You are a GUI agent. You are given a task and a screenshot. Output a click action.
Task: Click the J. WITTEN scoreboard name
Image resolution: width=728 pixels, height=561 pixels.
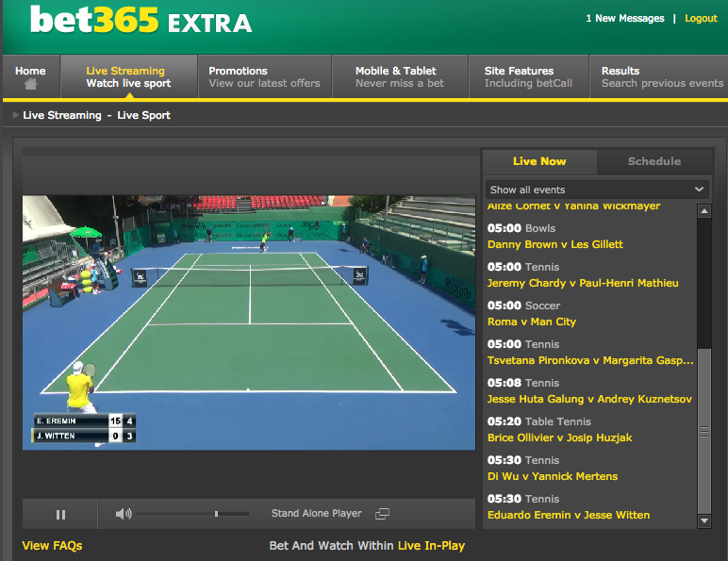click(x=56, y=436)
